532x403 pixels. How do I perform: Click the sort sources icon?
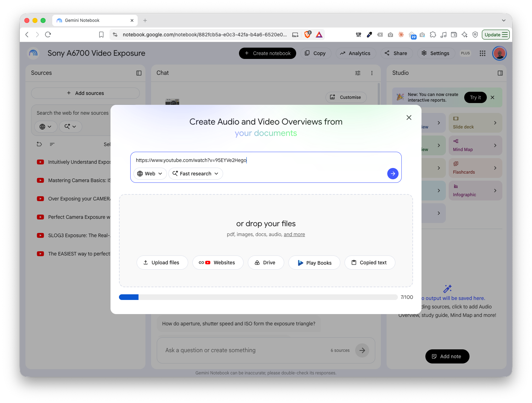[52, 144]
